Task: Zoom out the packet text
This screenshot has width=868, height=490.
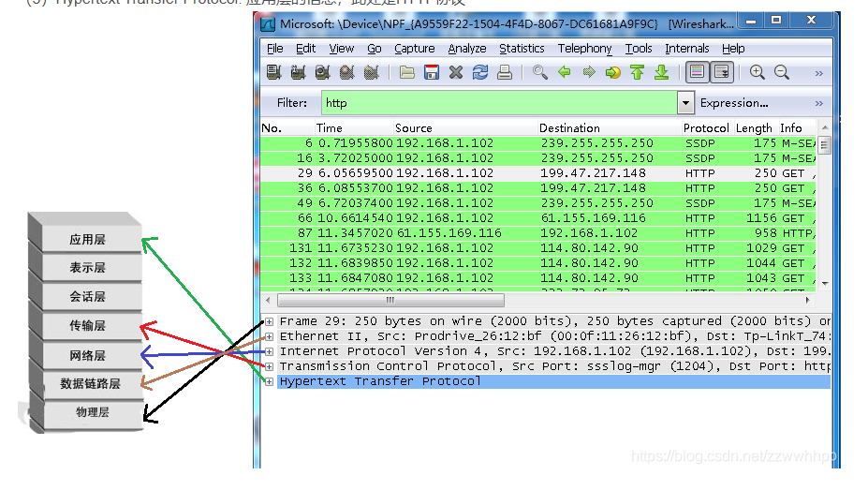Action: click(x=781, y=72)
